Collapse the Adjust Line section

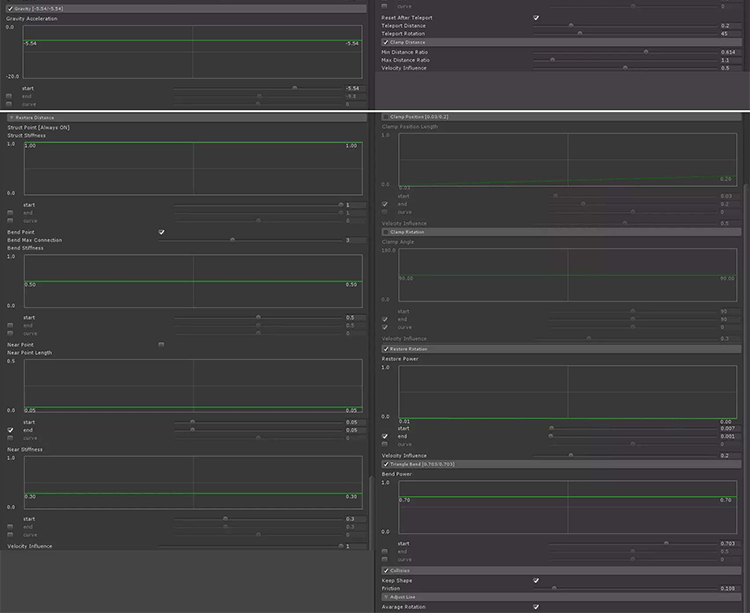coord(387,597)
